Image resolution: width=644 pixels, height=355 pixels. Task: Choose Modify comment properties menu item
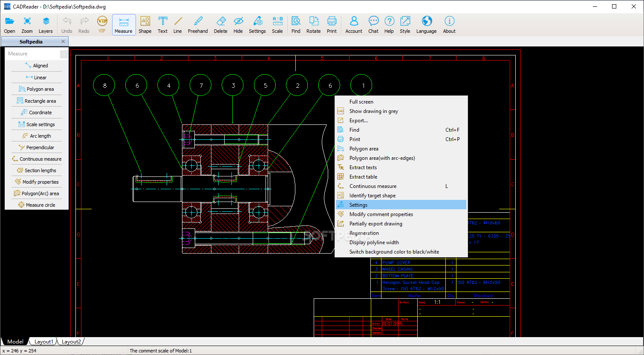tap(401, 214)
